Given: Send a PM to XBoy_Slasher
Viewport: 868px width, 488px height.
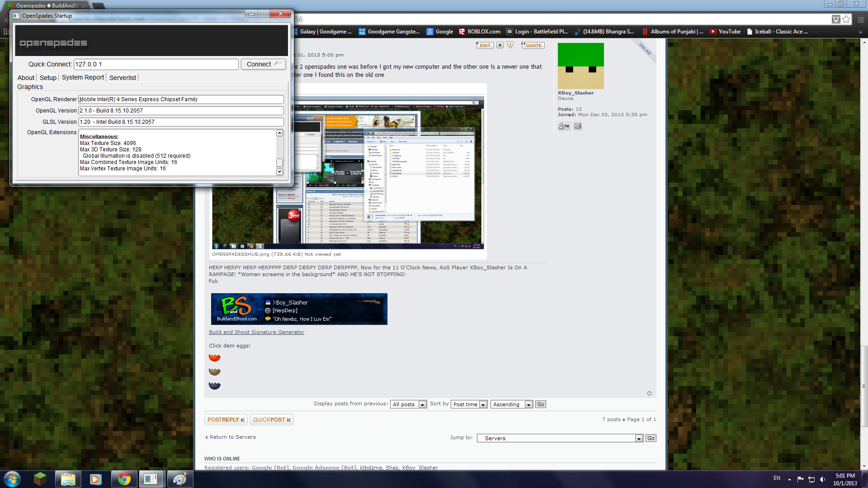Looking at the screenshot, I should pyautogui.click(x=564, y=127).
